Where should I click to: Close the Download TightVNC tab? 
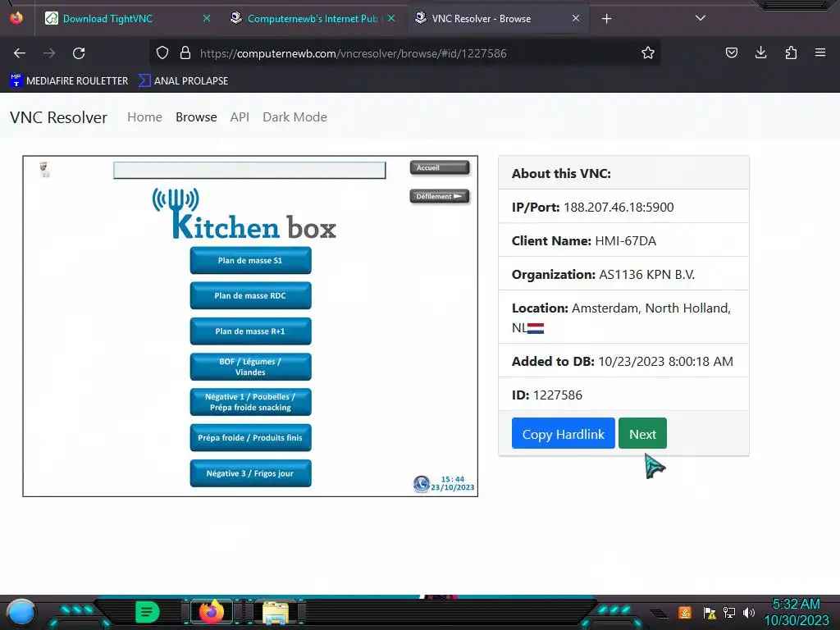pyautogui.click(x=206, y=18)
